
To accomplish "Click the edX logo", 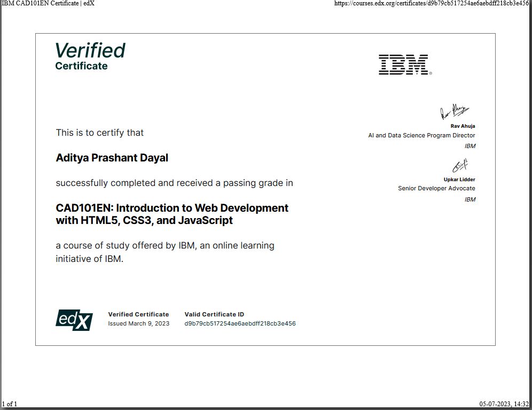I will pyautogui.click(x=74, y=320).
